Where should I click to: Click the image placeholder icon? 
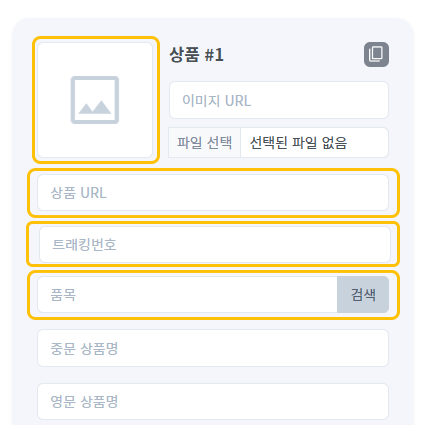point(95,100)
